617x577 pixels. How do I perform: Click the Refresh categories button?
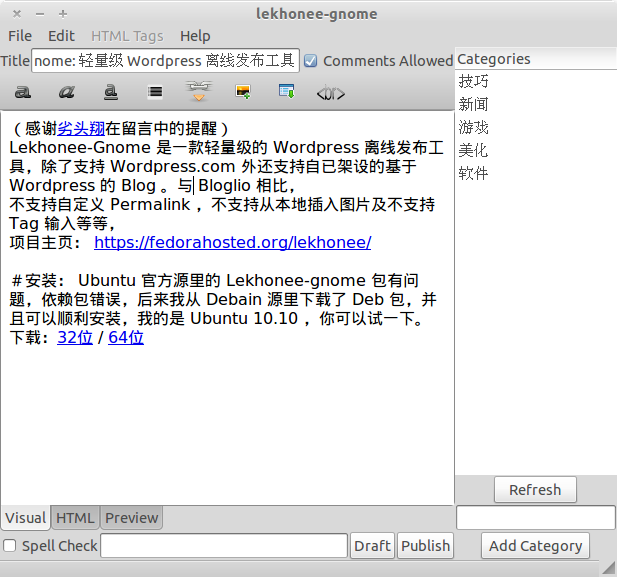535,490
